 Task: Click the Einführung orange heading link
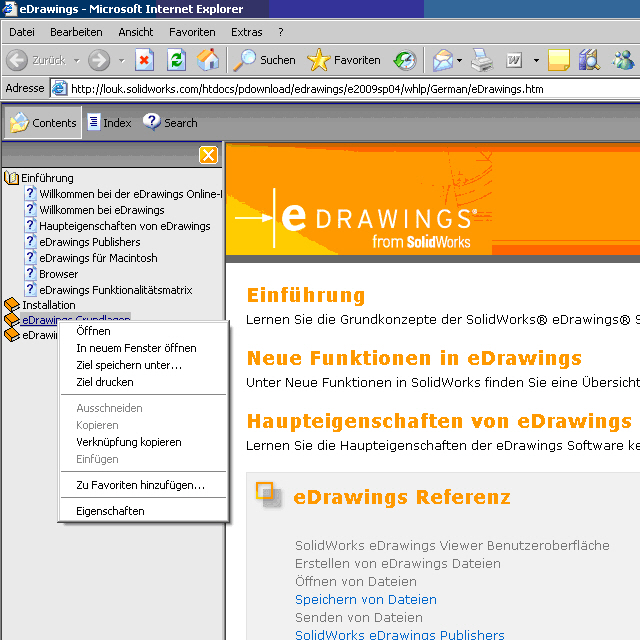coord(306,296)
